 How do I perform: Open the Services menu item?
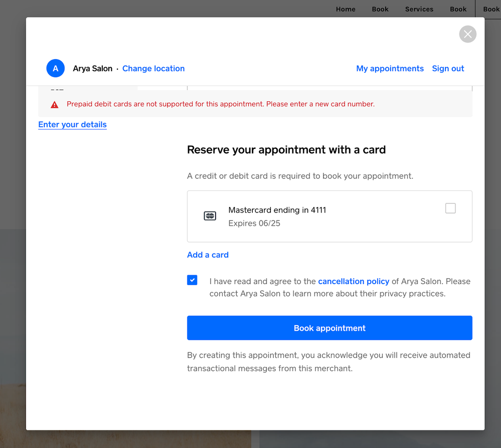[419, 9]
